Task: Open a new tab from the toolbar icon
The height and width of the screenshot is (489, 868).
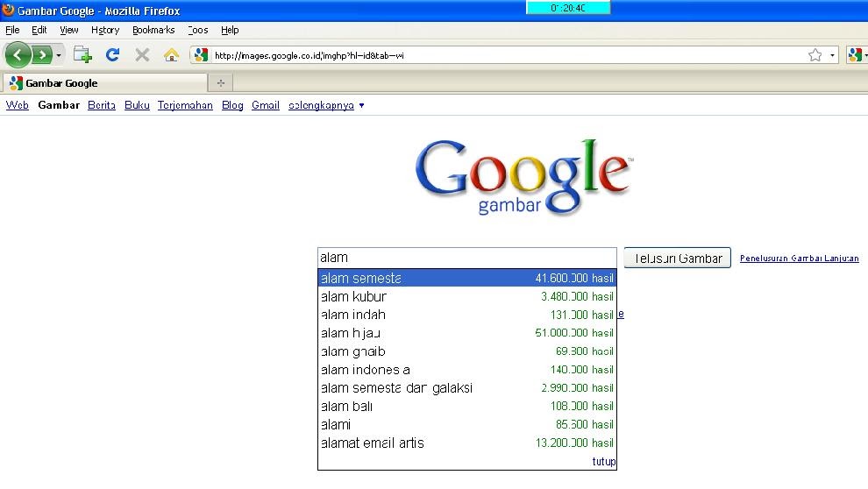Action: coord(82,54)
